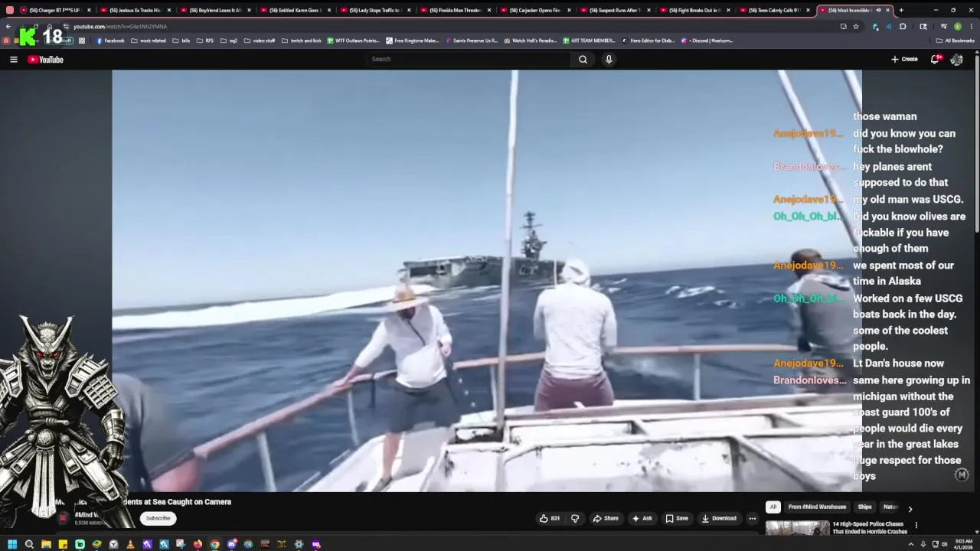Like the video with thumbs up
Screen dimensions: 980x551
[550, 518]
